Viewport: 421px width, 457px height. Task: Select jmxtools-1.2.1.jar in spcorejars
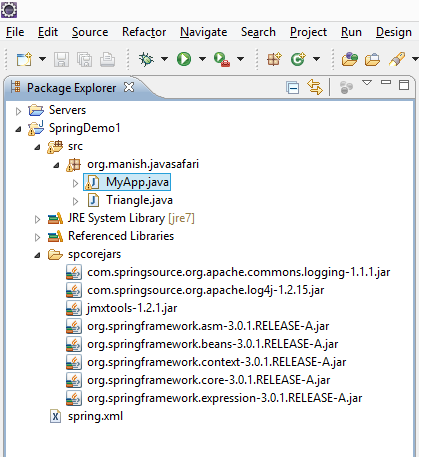(132, 308)
